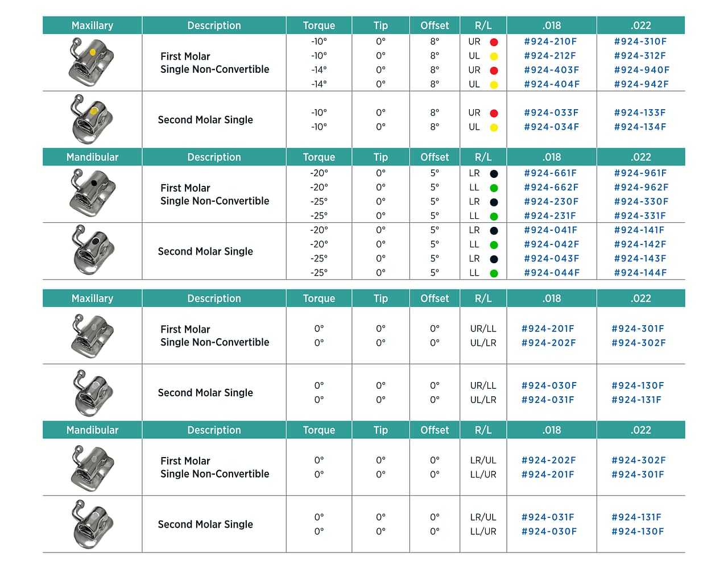Click part number #924-133F

[x=640, y=113]
